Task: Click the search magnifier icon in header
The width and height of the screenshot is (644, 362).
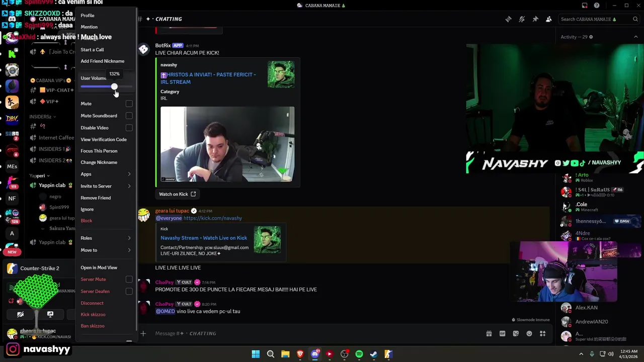Action: coord(635,19)
